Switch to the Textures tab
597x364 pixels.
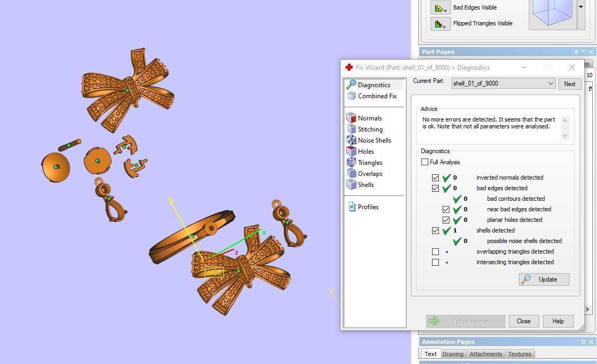click(x=519, y=354)
